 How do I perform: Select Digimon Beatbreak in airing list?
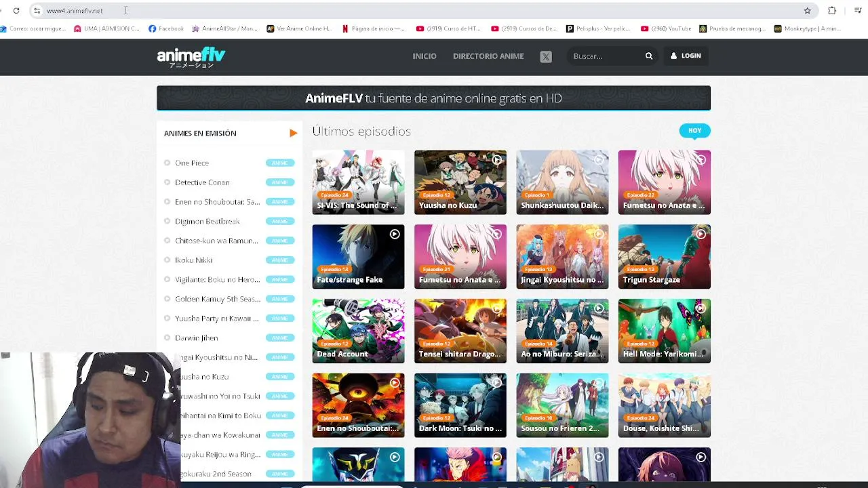[x=208, y=222]
